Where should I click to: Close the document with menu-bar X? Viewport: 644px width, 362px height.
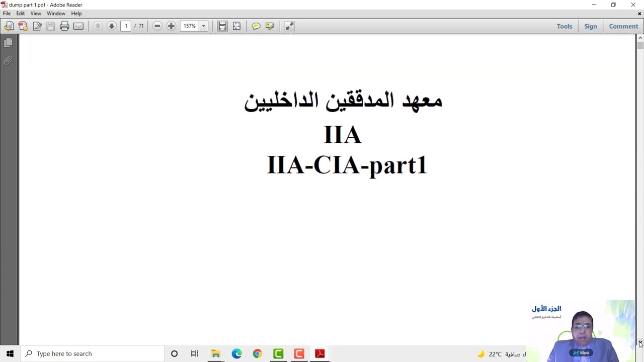[x=639, y=14]
